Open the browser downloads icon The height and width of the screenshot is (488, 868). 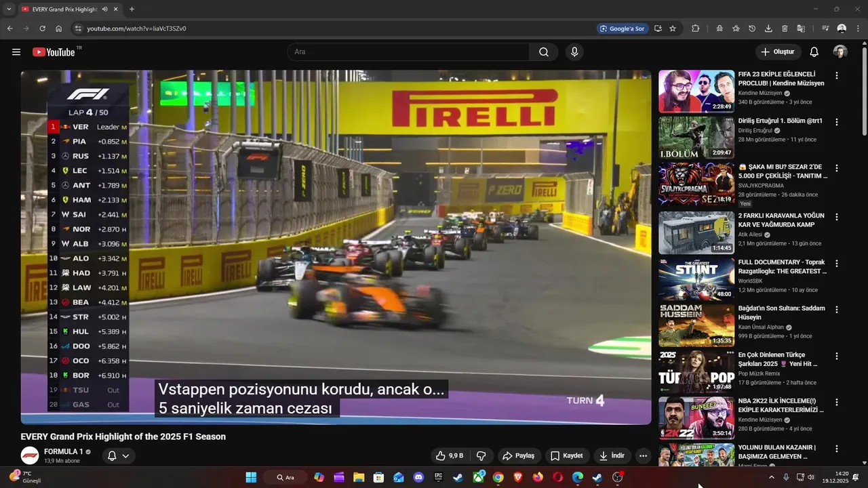(x=768, y=28)
